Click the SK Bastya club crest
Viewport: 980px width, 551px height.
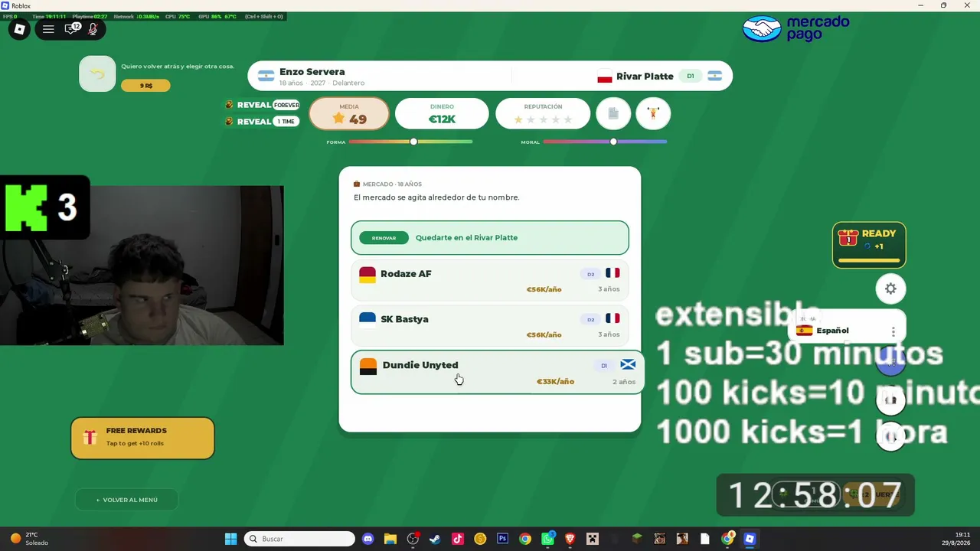[367, 320]
